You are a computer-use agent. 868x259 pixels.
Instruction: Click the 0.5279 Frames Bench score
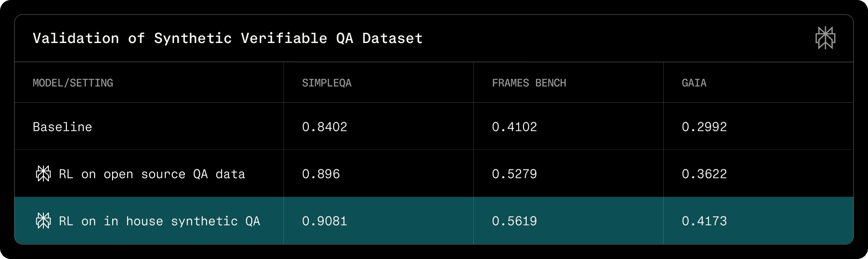point(514,174)
